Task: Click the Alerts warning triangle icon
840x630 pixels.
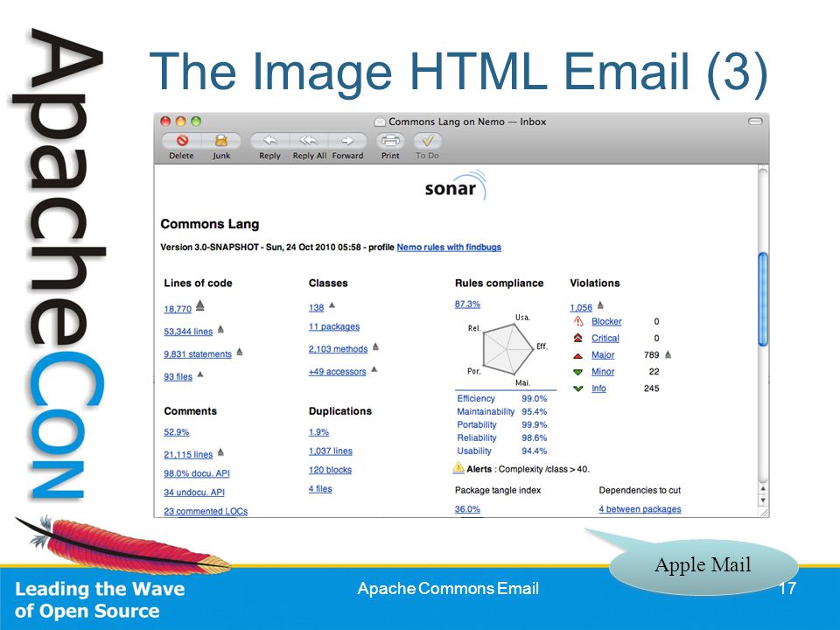Action: click(x=458, y=467)
